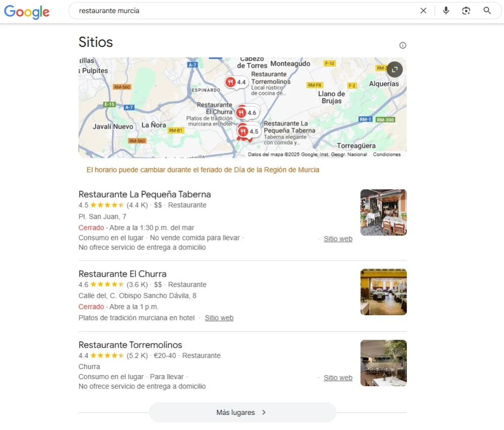Click the Javalí Nuevo label on the map
504x430 pixels.
(113, 127)
